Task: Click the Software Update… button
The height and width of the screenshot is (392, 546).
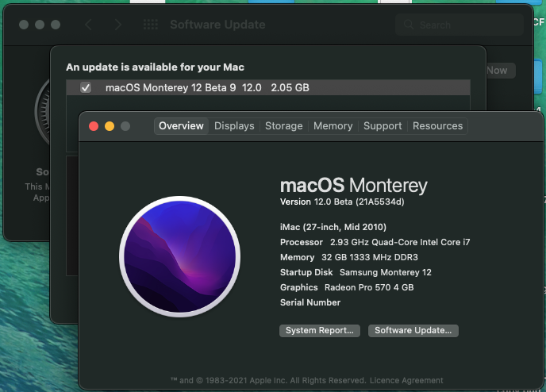Action: coord(413,330)
